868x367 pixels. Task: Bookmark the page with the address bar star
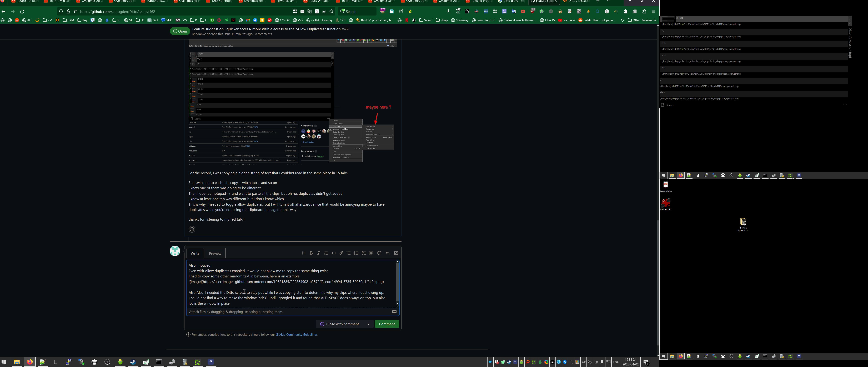(x=331, y=11)
